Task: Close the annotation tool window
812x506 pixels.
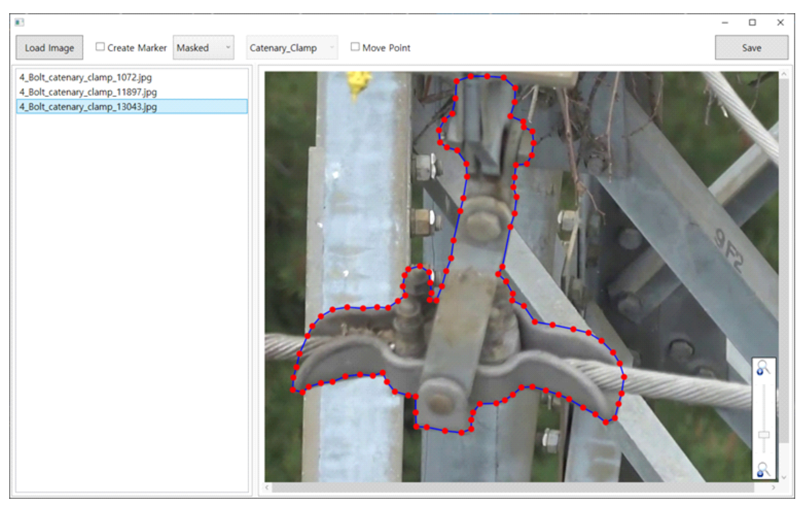Action: tap(780, 22)
